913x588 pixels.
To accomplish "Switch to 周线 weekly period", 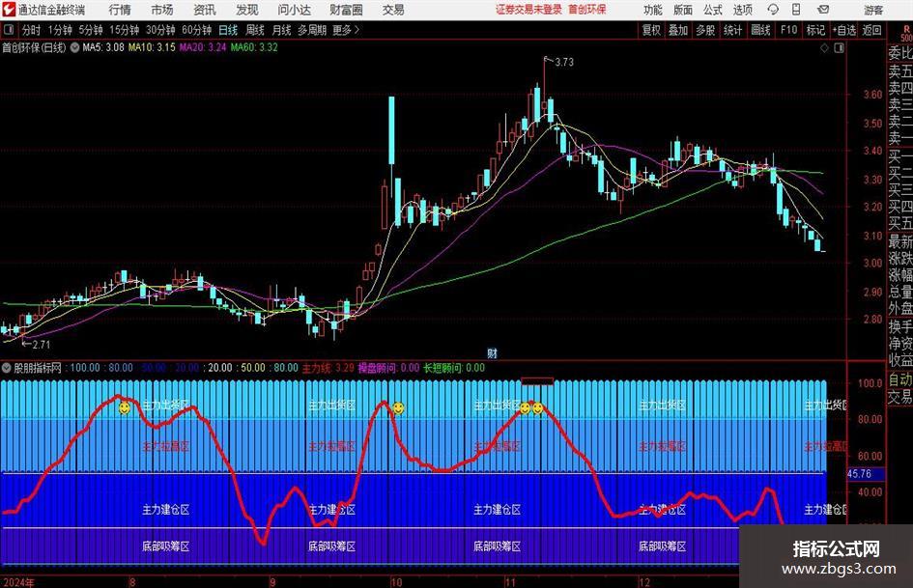I will coord(255,30).
